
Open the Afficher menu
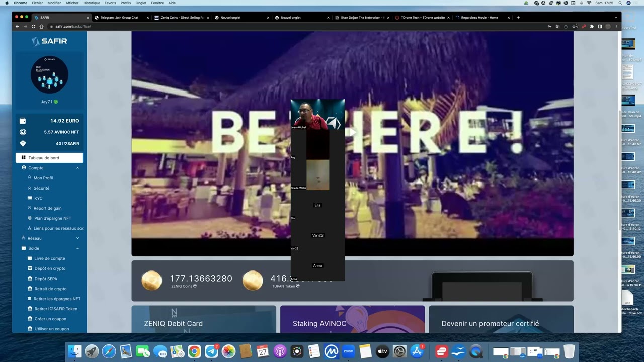coord(72,3)
